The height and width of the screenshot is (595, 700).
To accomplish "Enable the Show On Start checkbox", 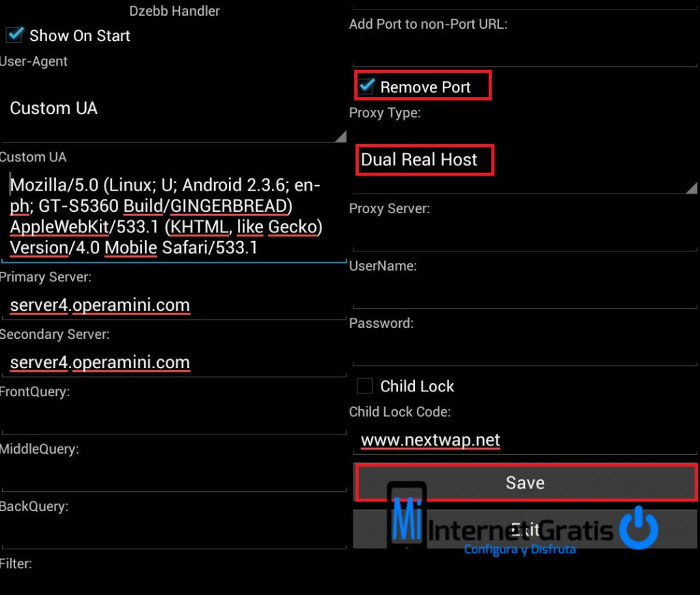I will [x=14, y=35].
